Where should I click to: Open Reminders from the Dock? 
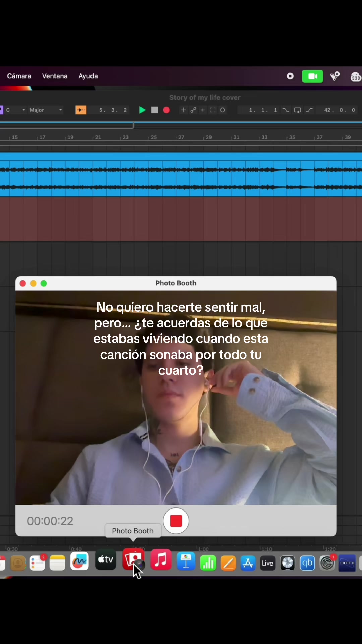(38, 563)
